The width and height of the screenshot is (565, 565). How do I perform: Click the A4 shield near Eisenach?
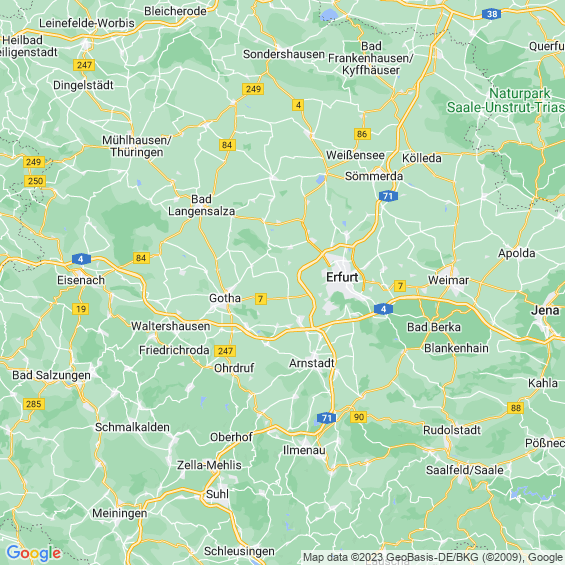click(81, 259)
